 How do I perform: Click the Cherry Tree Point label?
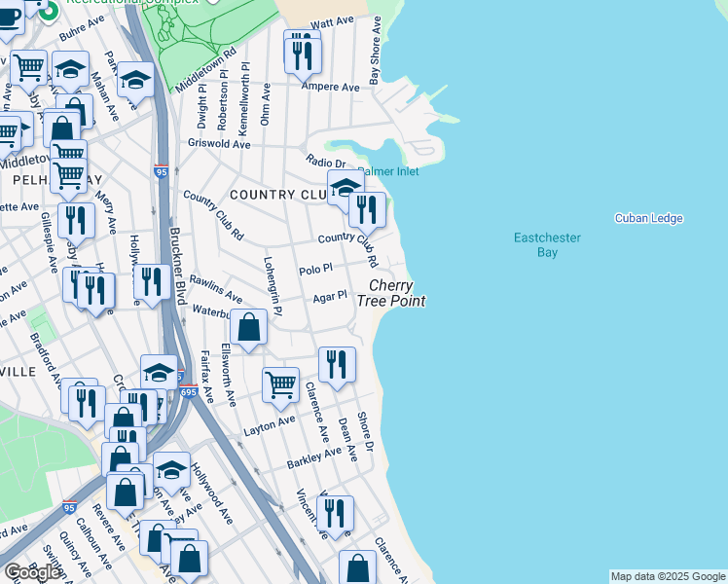[x=396, y=293]
